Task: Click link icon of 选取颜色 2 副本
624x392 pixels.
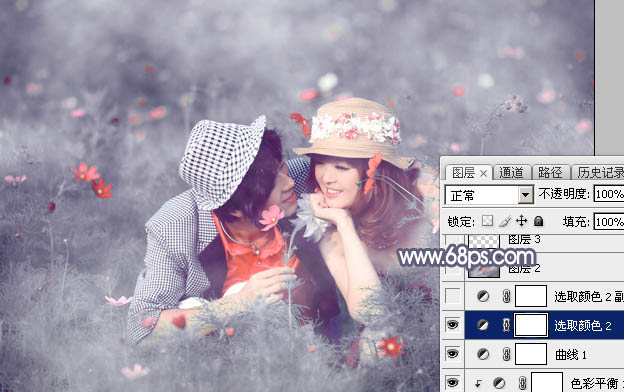Action: pyautogui.click(x=506, y=296)
